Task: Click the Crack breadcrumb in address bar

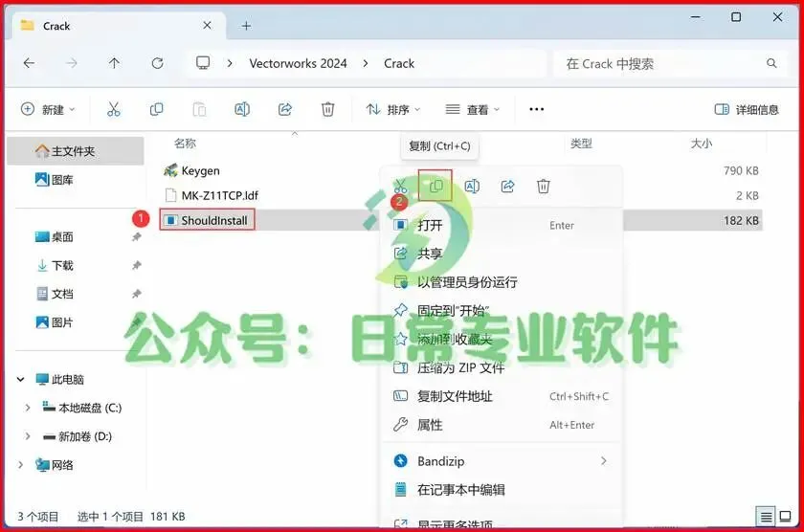Action: 399,63
